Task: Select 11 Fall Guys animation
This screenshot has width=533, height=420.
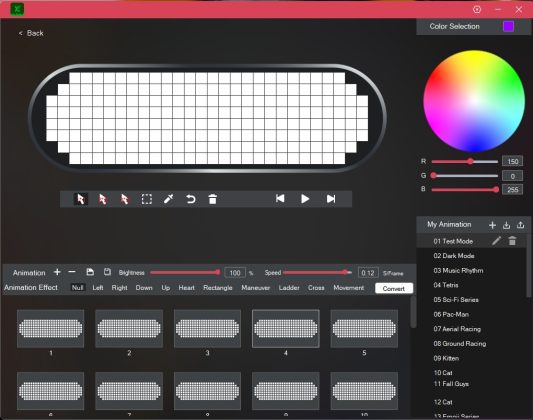Action: pos(451,384)
